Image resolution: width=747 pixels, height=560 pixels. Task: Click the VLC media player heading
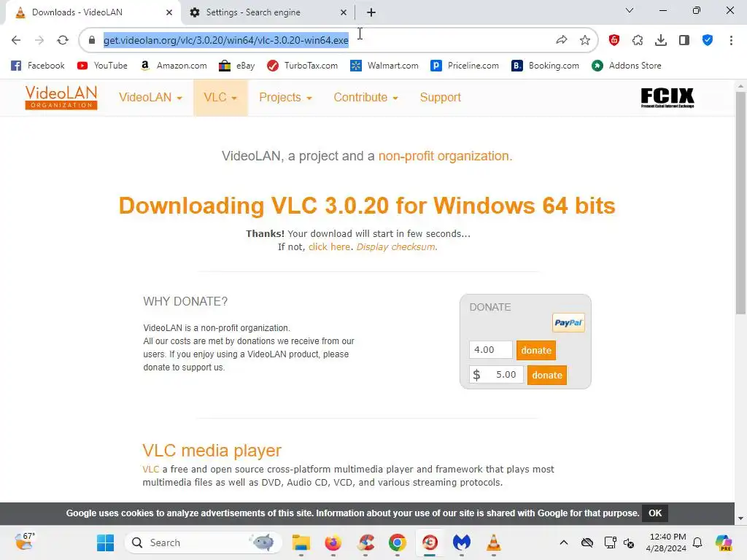point(212,451)
